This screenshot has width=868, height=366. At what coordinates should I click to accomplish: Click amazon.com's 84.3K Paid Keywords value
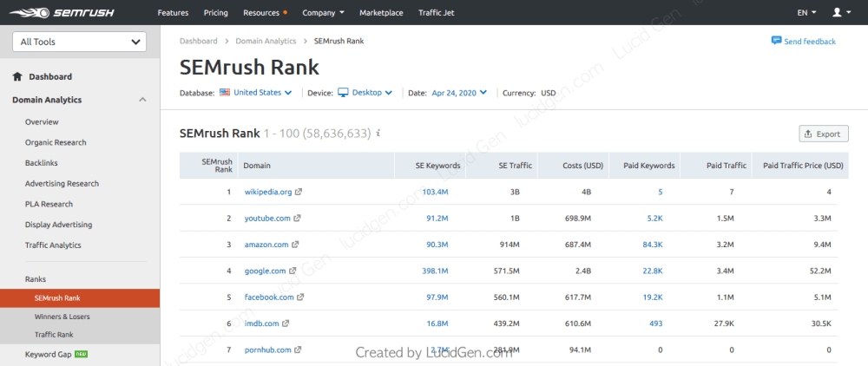[x=653, y=245]
